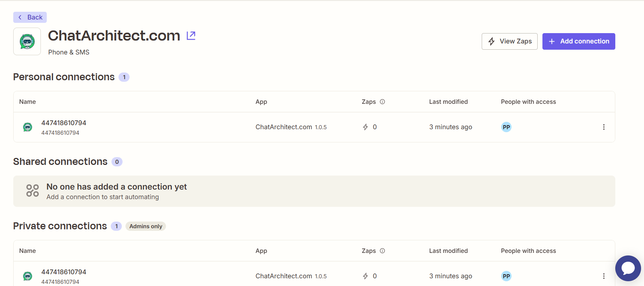Click the View Zaps button
Image resolution: width=644 pixels, height=286 pixels.
(x=509, y=42)
